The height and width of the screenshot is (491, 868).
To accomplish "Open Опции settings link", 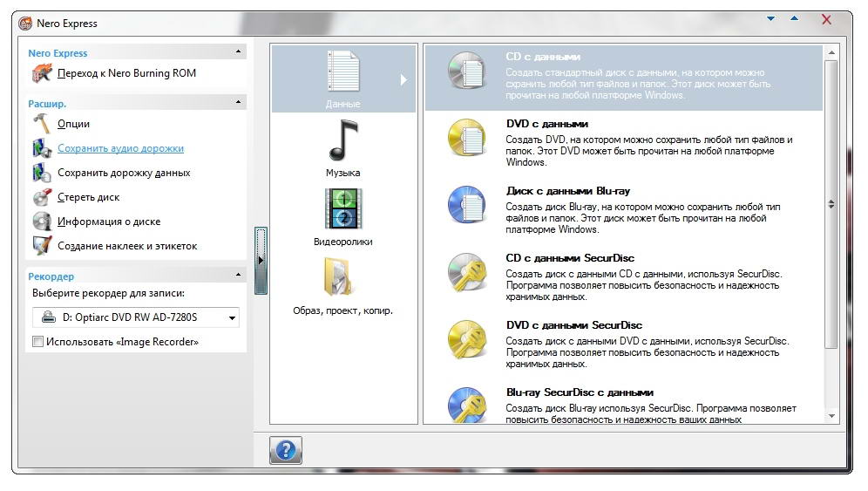I will pyautogui.click(x=73, y=124).
